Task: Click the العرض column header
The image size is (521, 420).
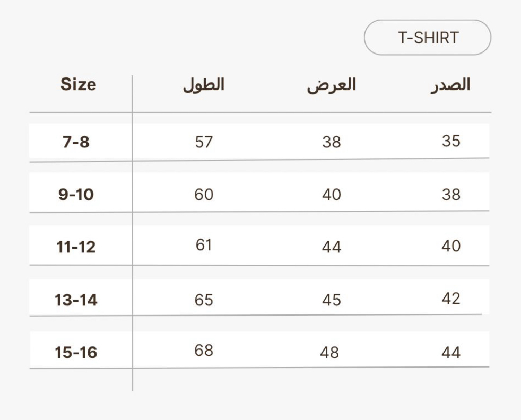Action: (331, 85)
